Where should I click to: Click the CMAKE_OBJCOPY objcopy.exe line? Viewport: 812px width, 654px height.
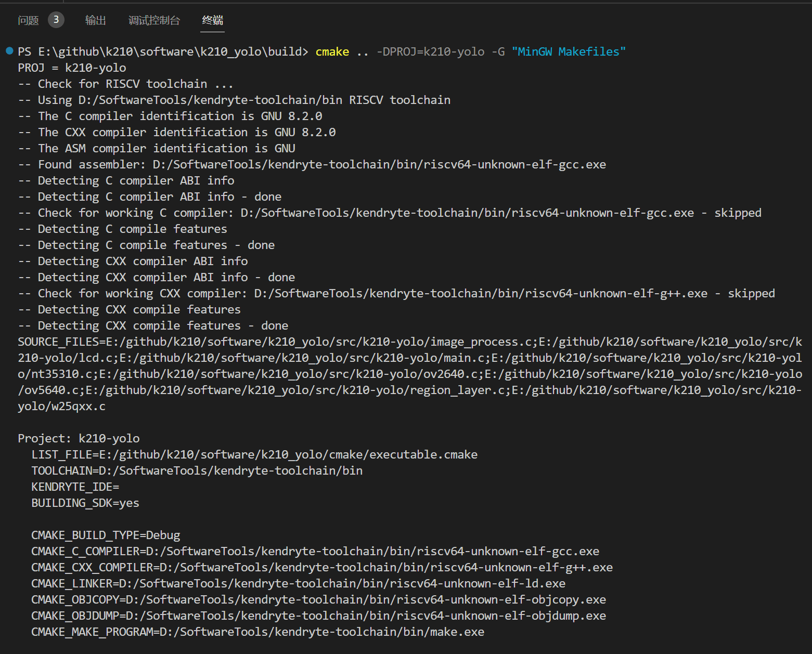[x=319, y=600]
